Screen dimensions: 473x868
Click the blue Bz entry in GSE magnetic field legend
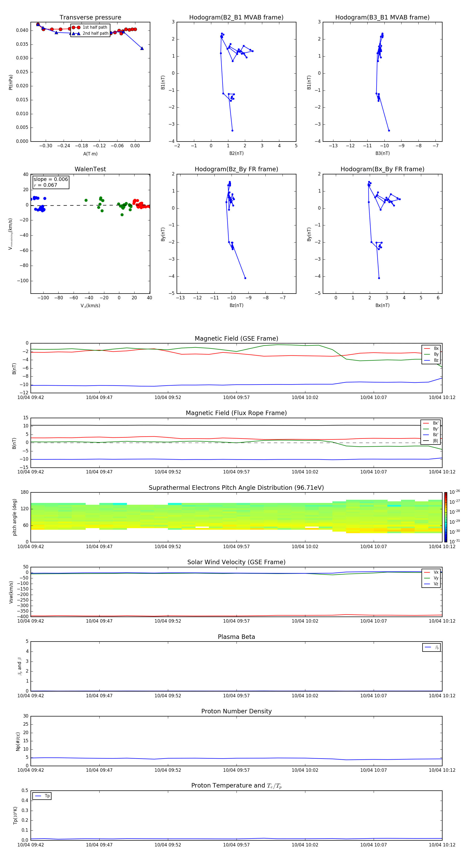tap(431, 361)
